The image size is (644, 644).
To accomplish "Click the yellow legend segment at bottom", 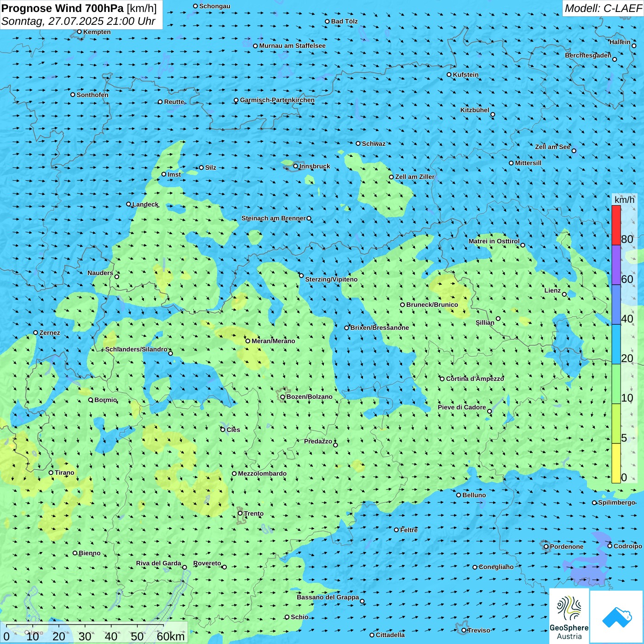I will (616, 463).
